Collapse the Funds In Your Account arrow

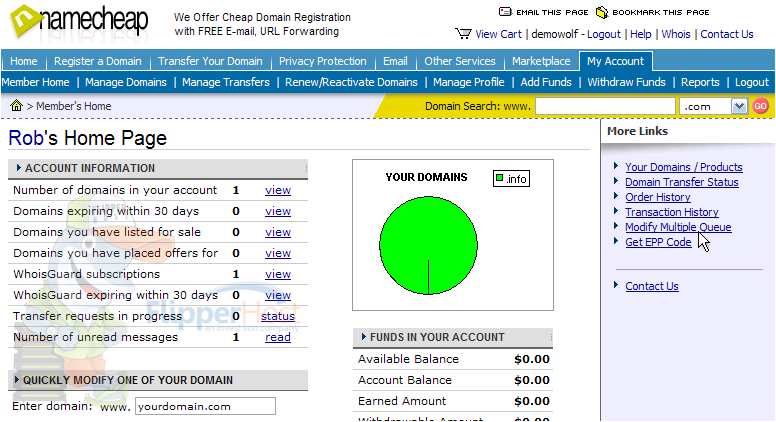(363, 336)
